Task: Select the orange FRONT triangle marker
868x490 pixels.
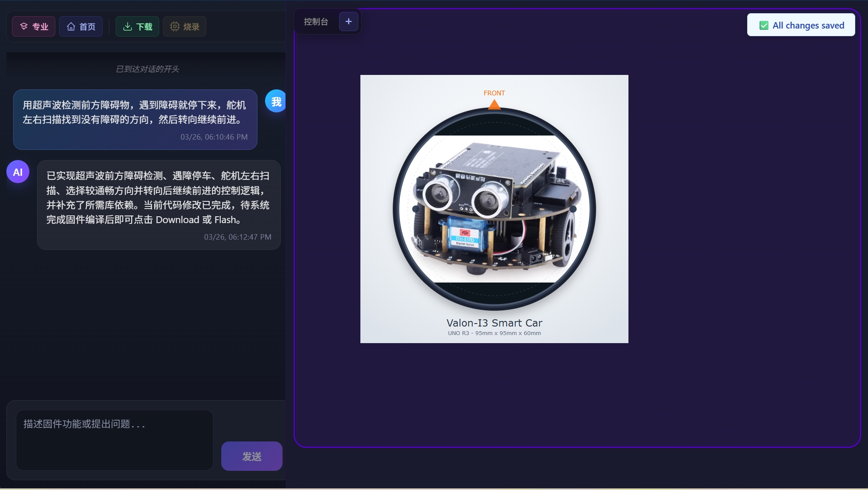Action: coord(494,104)
